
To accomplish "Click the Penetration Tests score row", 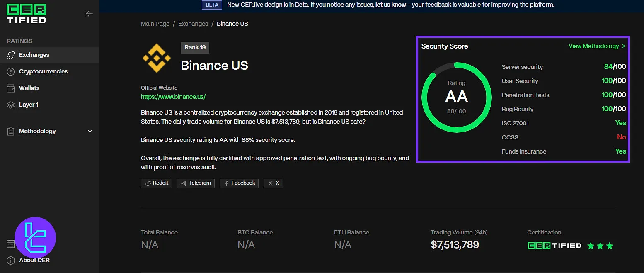I will tap(564, 95).
